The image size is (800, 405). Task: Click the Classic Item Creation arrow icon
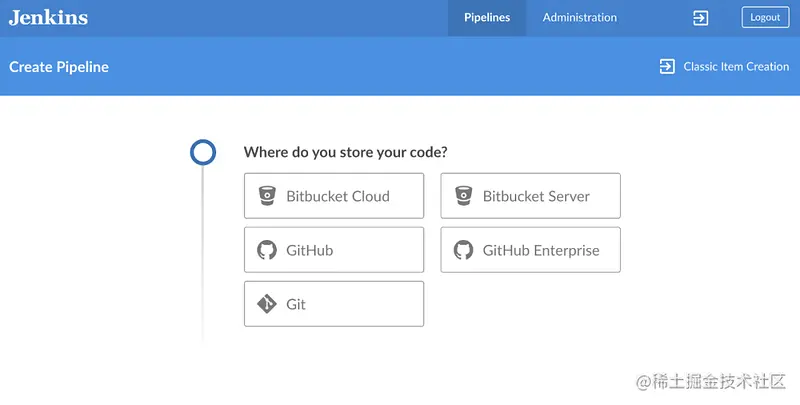point(667,66)
